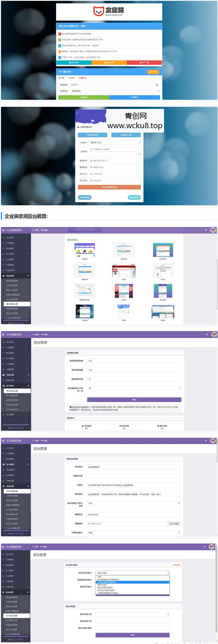The height and width of the screenshot is (644, 218).
Task: Select the classic template thumbnail
Action: coord(124,250)
